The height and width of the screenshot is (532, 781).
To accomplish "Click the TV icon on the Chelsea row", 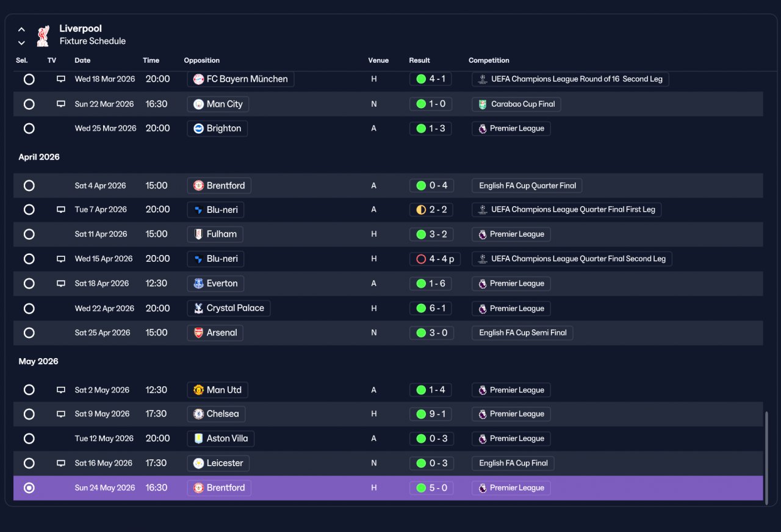I will click(x=61, y=414).
